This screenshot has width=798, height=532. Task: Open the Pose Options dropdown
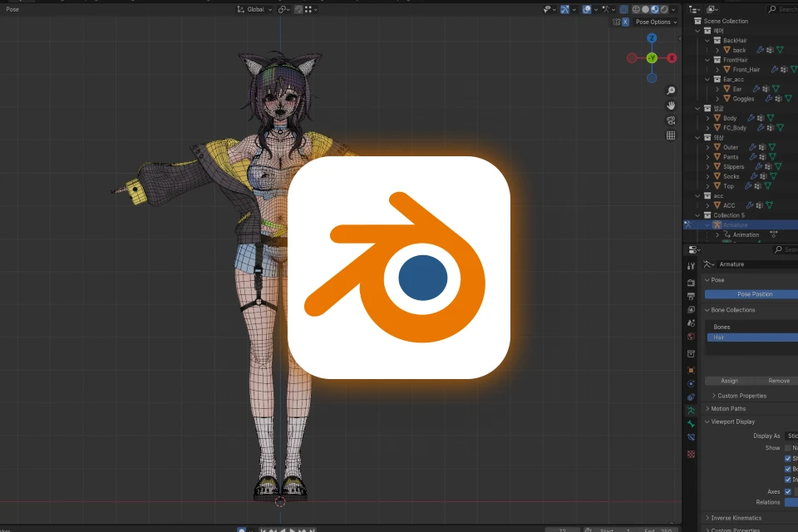pyautogui.click(x=657, y=22)
